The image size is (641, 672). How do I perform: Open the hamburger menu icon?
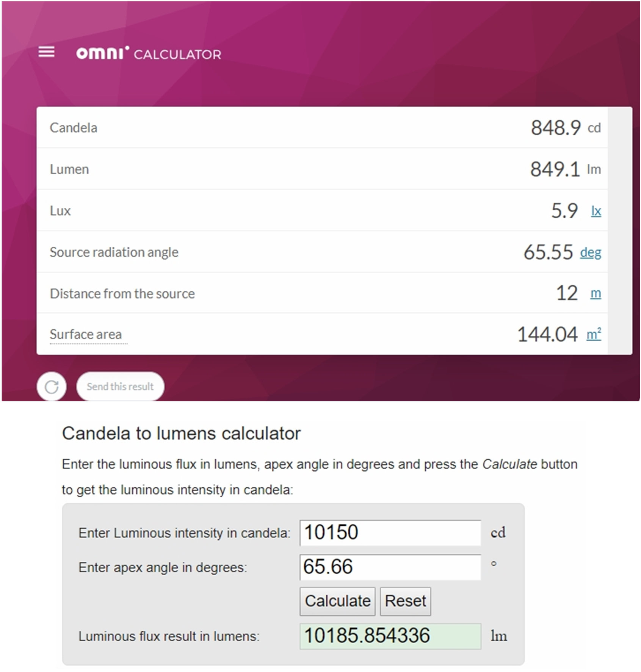point(46,52)
